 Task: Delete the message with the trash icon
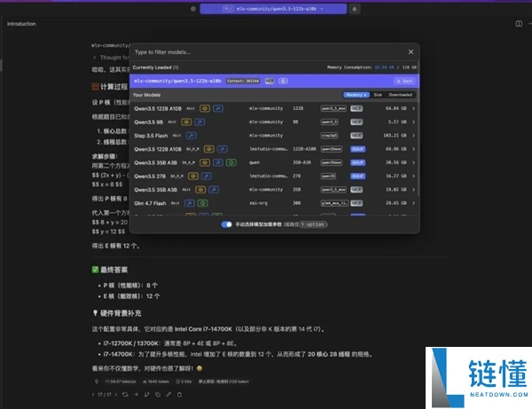(179, 395)
